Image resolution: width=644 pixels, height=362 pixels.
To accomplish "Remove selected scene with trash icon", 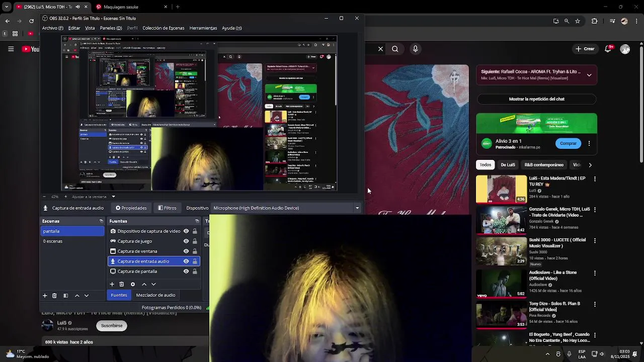I will tap(54, 296).
